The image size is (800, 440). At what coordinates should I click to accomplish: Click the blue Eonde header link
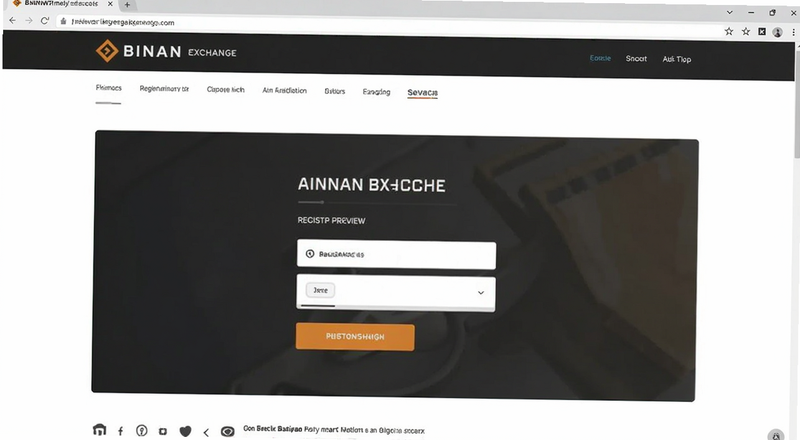(600, 58)
